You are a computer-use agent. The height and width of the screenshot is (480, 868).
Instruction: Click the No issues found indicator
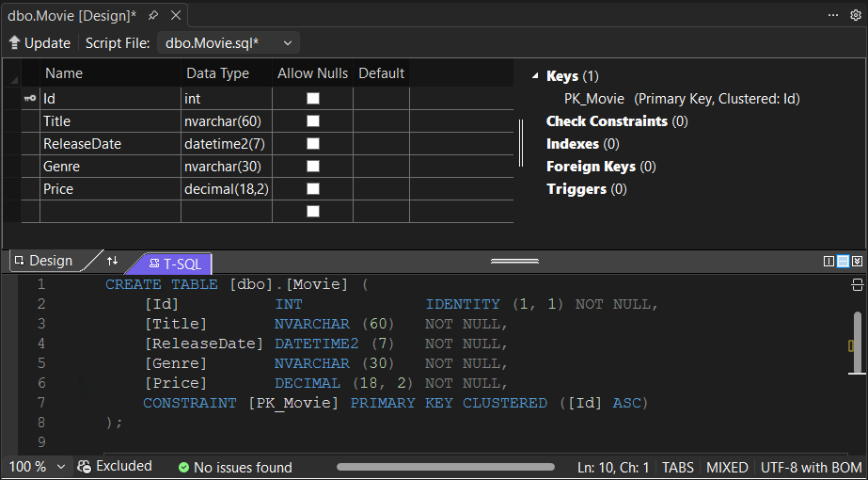235,467
